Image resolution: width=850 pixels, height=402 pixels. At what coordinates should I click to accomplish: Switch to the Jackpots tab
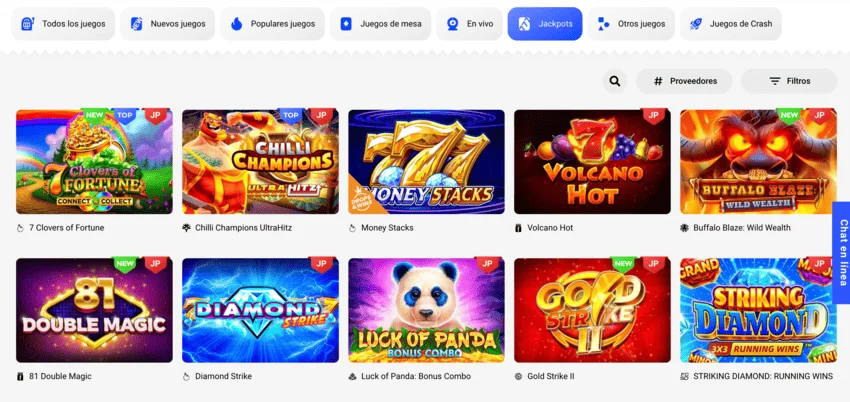tap(545, 24)
